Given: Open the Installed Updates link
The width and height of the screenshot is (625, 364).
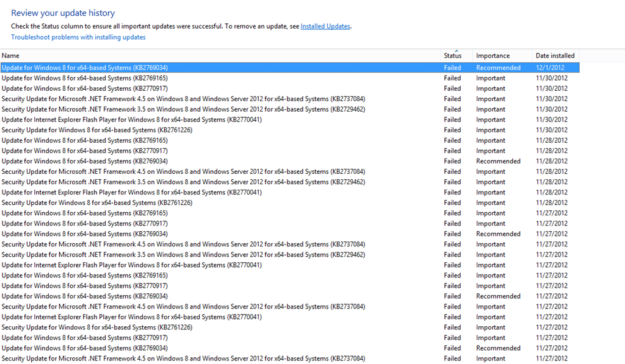Looking at the screenshot, I should (x=325, y=26).
